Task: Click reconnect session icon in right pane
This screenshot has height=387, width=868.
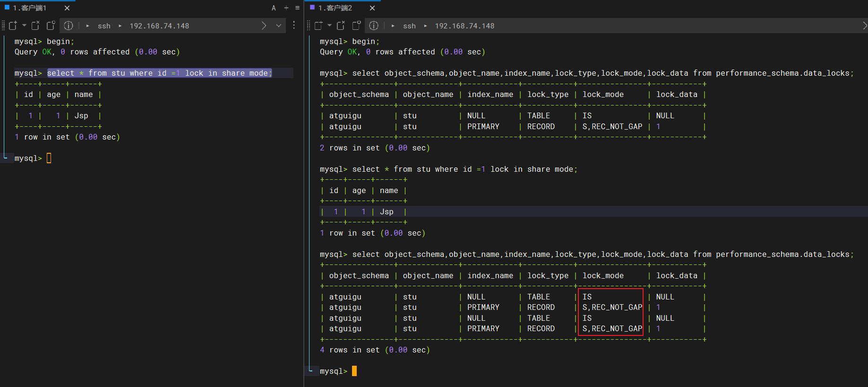Action: [x=356, y=26]
